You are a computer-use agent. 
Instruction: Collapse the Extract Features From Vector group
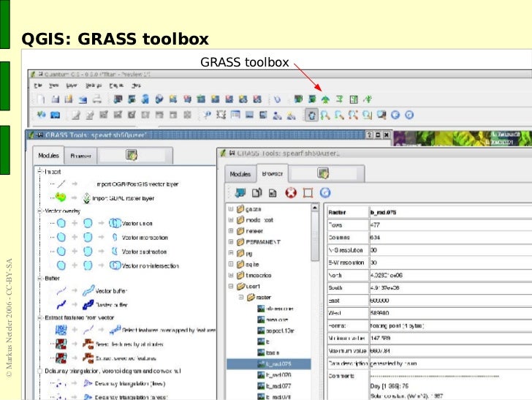click(39, 317)
